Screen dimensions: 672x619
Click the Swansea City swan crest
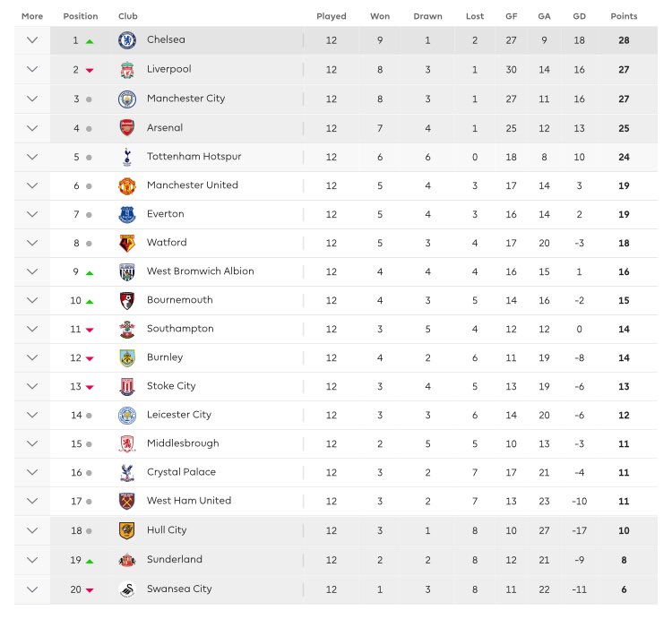(127, 589)
